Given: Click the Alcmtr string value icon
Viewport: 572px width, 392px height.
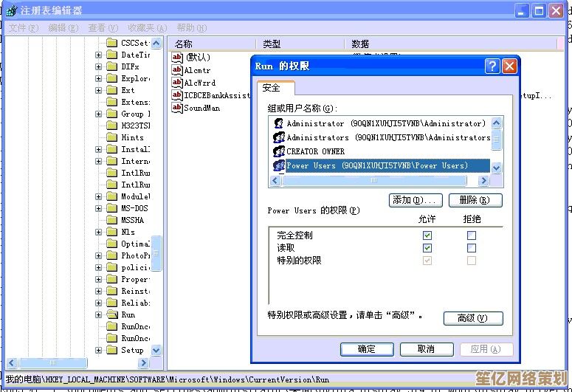Looking at the screenshot, I should click(x=177, y=69).
